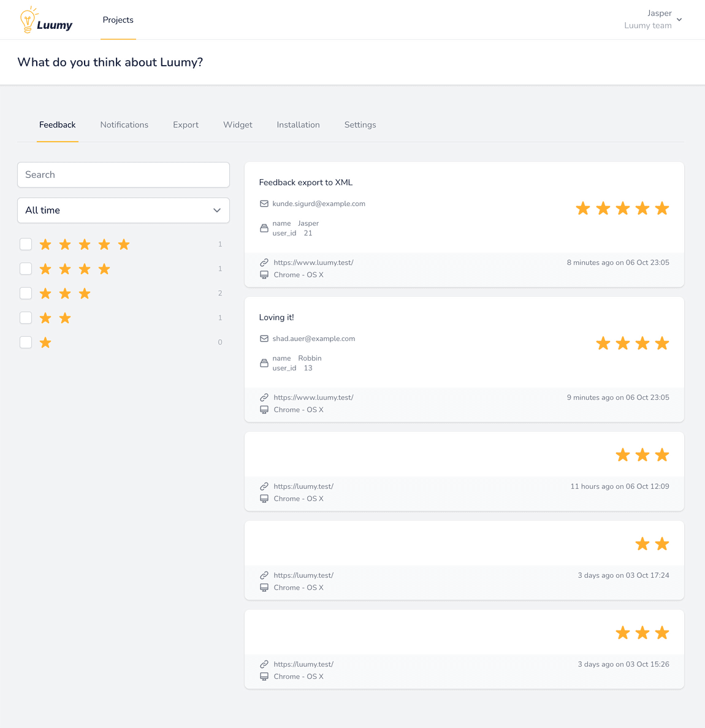Screen dimensions: 705x728
Task: Click link icon in the 11 hours ago card
Action: tap(264, 486)
